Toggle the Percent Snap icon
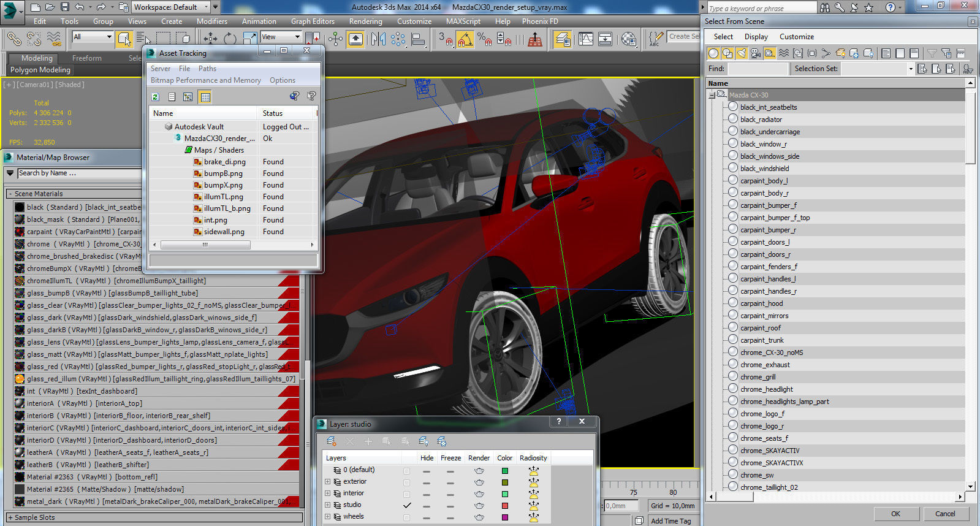This screenshot has height=526, width=980. (484, 39)
